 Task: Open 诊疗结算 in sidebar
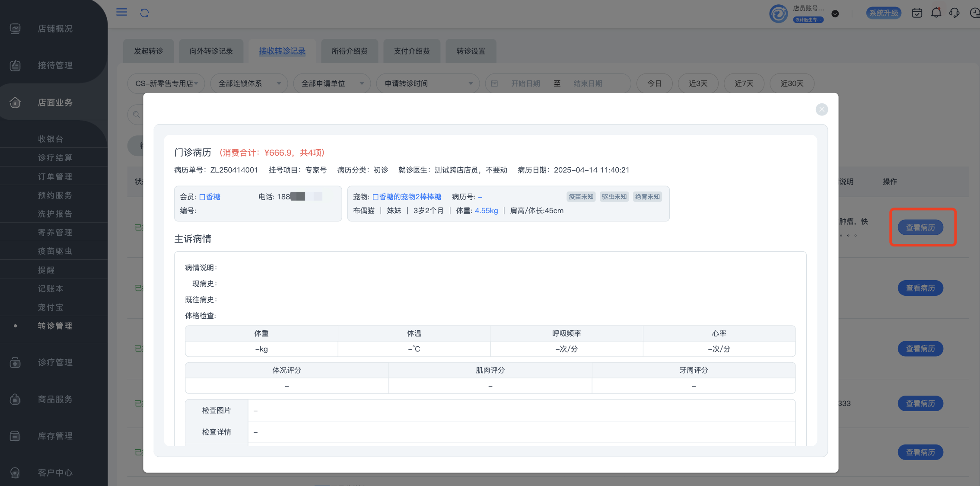pyautogui.click(x=55, y=157)
